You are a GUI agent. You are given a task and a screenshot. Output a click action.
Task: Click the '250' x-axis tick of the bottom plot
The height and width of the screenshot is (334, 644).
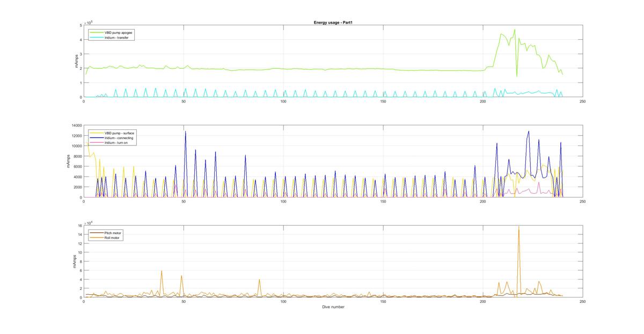tap(582, 301)
